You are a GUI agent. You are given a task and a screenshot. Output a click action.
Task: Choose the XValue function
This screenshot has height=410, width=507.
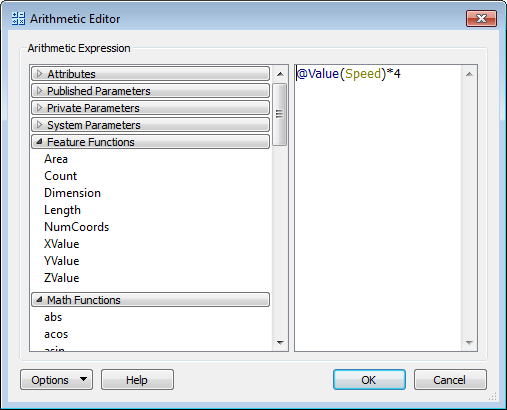62,244
